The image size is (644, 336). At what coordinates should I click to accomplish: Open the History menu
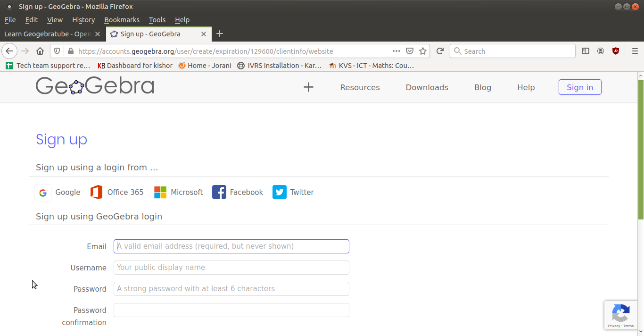83,20
